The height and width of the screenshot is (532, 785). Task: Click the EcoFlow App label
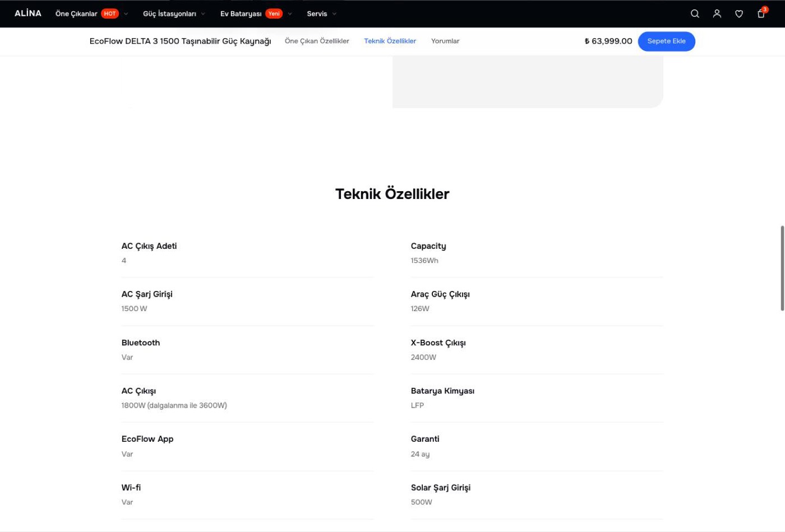(147, 439)
